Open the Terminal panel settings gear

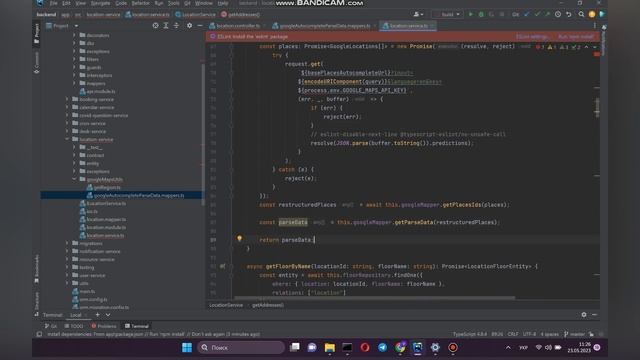(x=584, y=315)
